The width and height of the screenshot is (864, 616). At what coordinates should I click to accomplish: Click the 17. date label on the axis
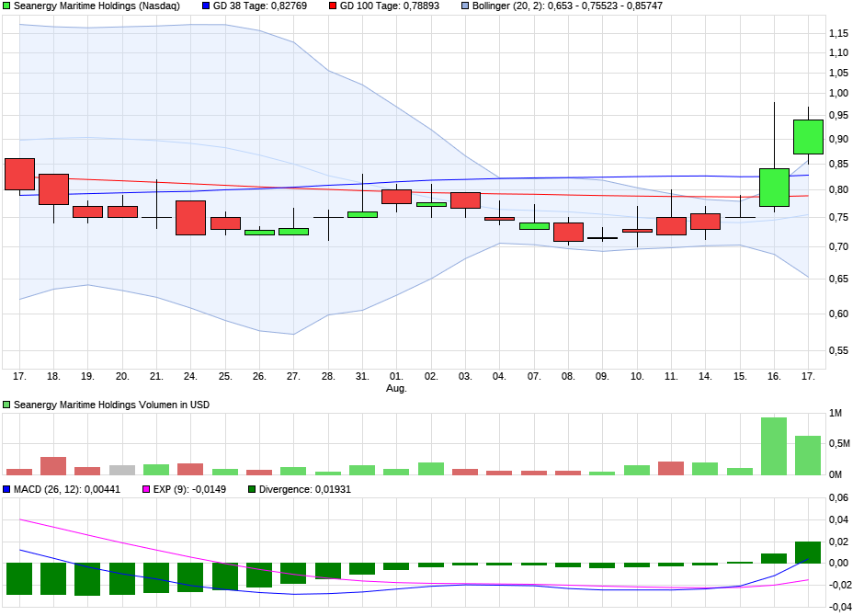point(17,376)
